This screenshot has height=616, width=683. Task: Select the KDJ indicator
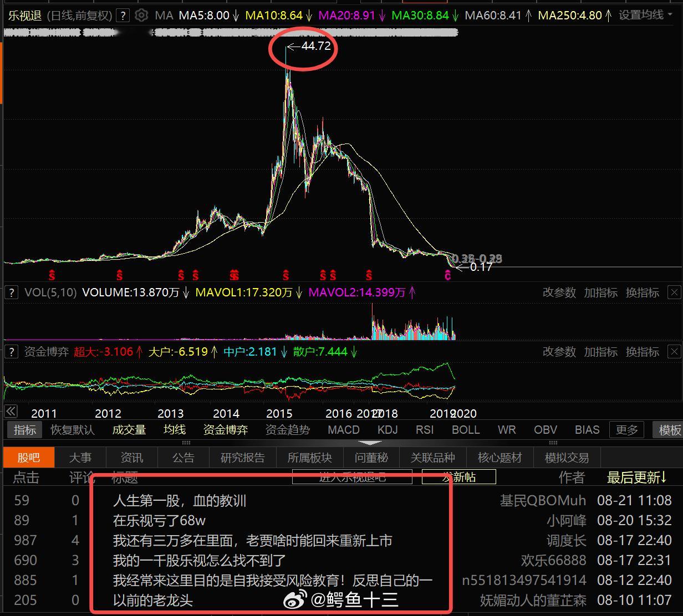click(x=388, y=429)
